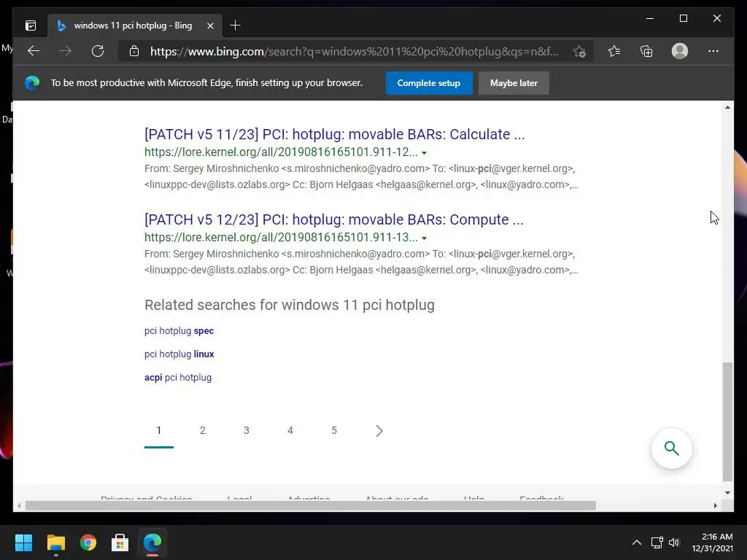Screen dimensions: 747x560
Task: Click lore.kernel.org 911-12 URL
Action: pyautogui.click(x=281, y=152)
